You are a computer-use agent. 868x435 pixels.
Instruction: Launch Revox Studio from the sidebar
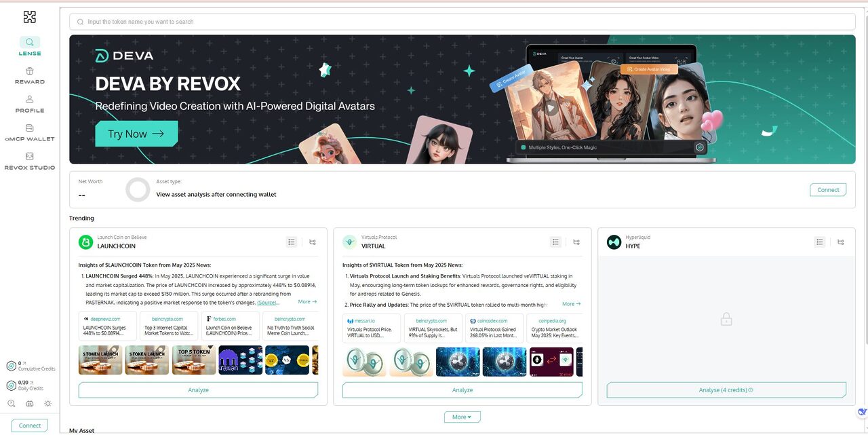point(29,161)
